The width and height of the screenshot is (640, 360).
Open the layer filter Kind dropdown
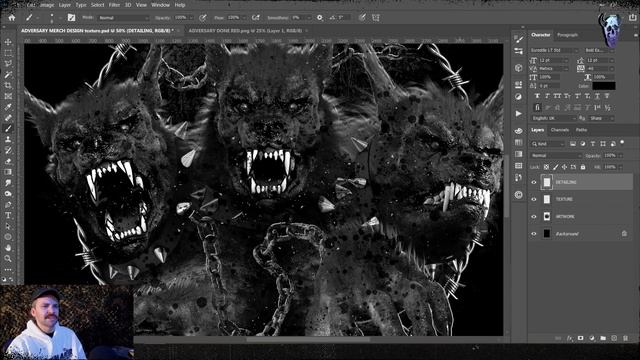coord(548,144)
